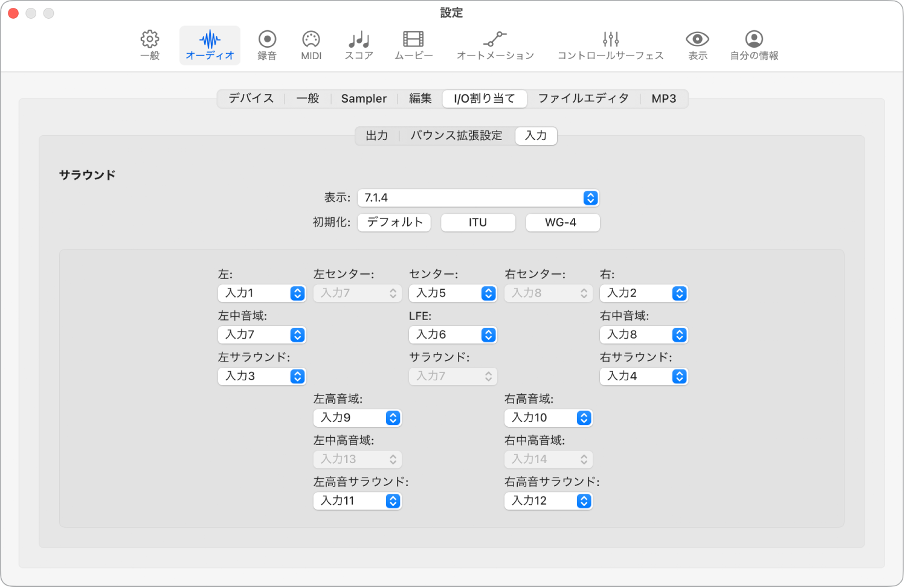Open the オーディオ settings icon

(x=210, y=45)
